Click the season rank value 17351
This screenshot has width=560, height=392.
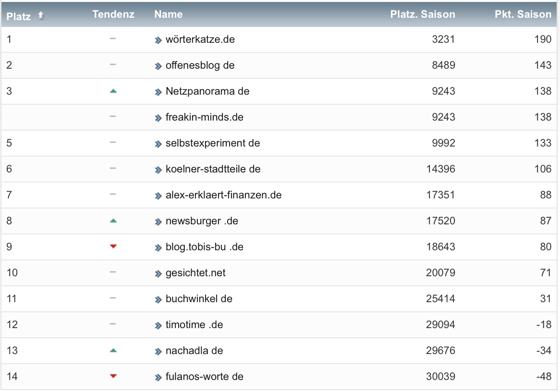[x=441, y=195]
